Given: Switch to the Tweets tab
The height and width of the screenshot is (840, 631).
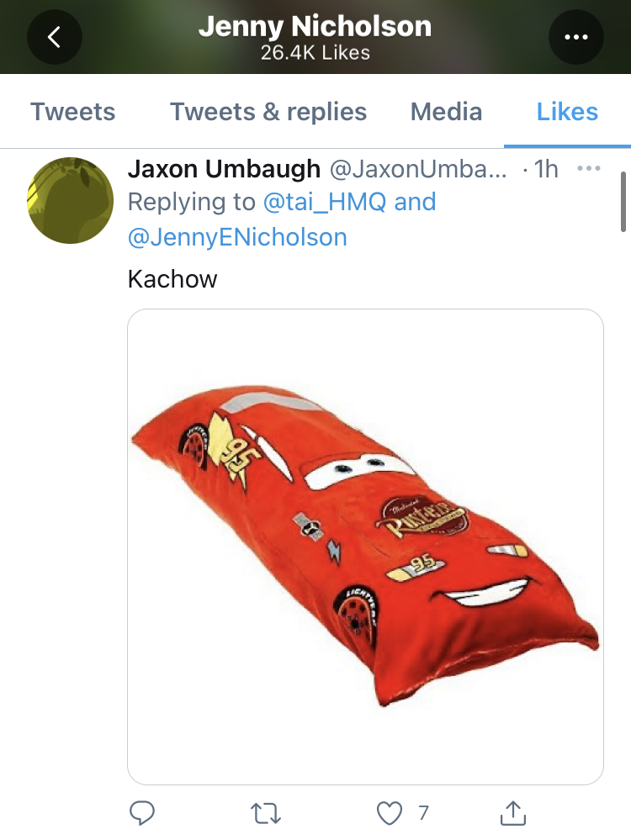Looking at the screenshot, I should click(73, 112).
